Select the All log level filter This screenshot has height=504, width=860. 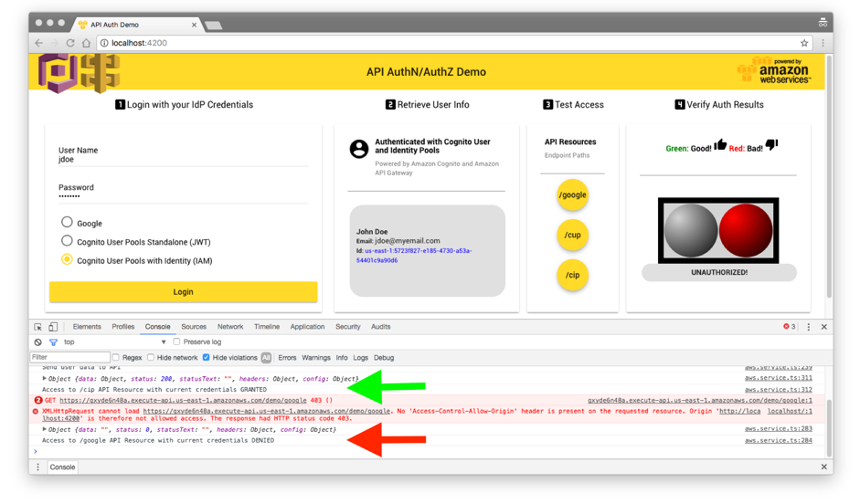266,358
